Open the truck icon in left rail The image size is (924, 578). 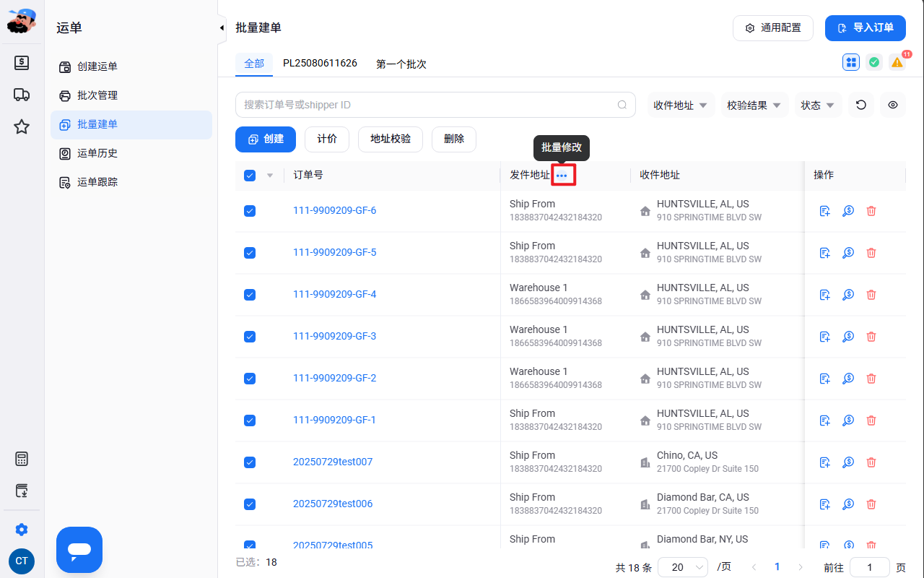pyautogui.click(x=22, y=95)
